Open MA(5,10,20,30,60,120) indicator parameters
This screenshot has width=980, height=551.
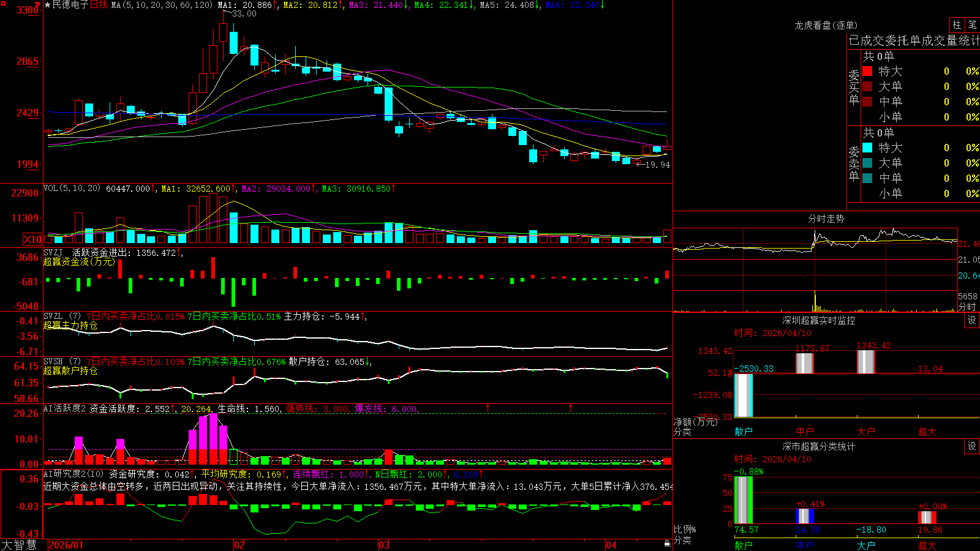pyautogui.click(x=162, y=5)
